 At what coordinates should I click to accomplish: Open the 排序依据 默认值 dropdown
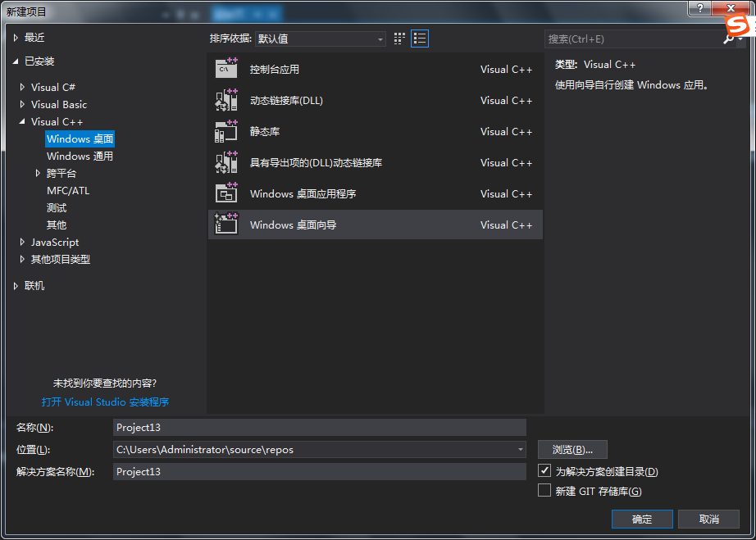(x=320, y=39)
